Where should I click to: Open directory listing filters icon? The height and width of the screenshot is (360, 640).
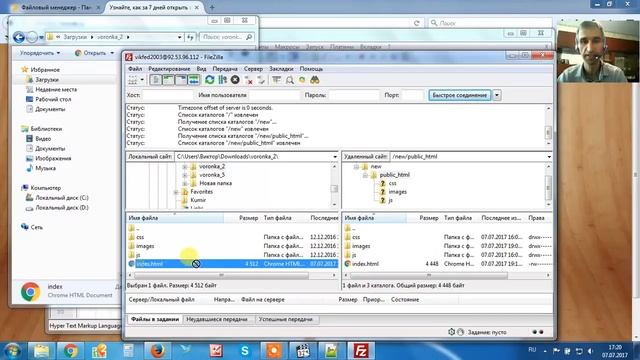point(277,80)
